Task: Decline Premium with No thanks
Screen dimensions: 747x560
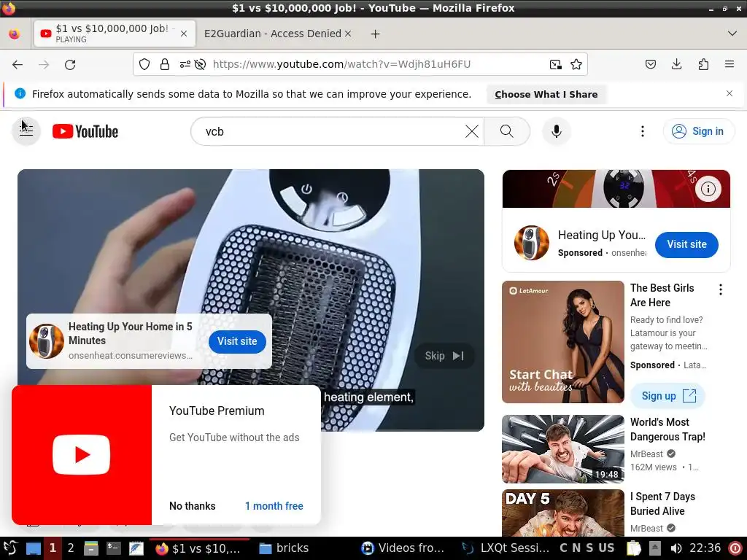Action: pyautogui.click(x=192, y=506)
